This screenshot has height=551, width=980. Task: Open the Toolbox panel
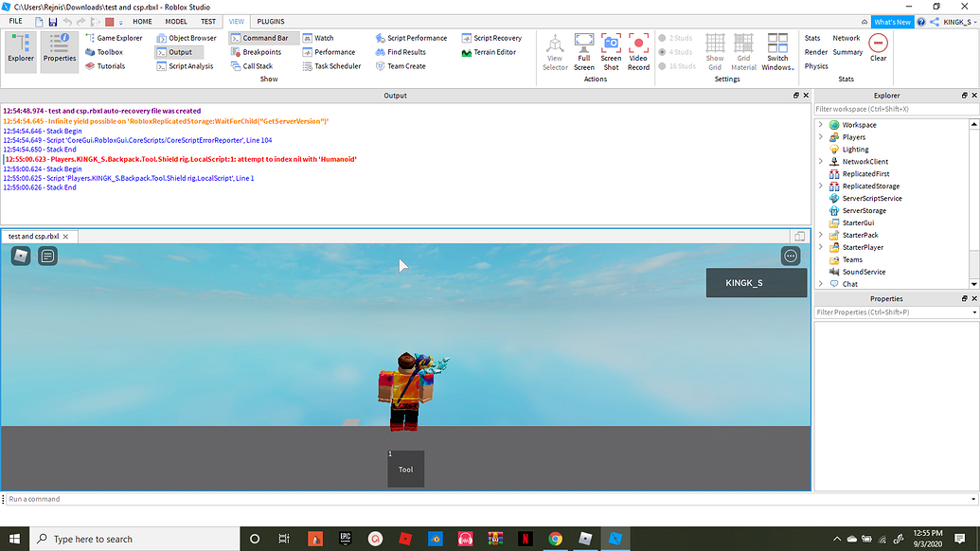pyautogui.click(x=104, y=52)
